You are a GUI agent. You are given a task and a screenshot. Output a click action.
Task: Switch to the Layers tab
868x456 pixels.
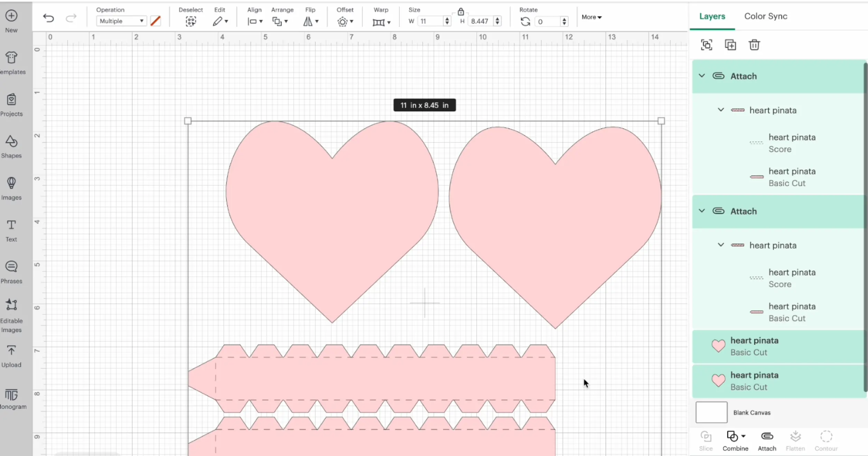pos(712,16)
